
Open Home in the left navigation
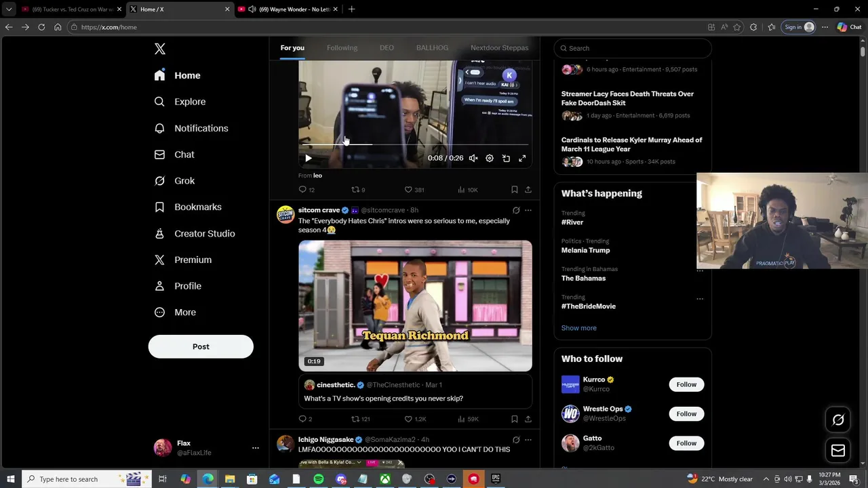[177, 75]
